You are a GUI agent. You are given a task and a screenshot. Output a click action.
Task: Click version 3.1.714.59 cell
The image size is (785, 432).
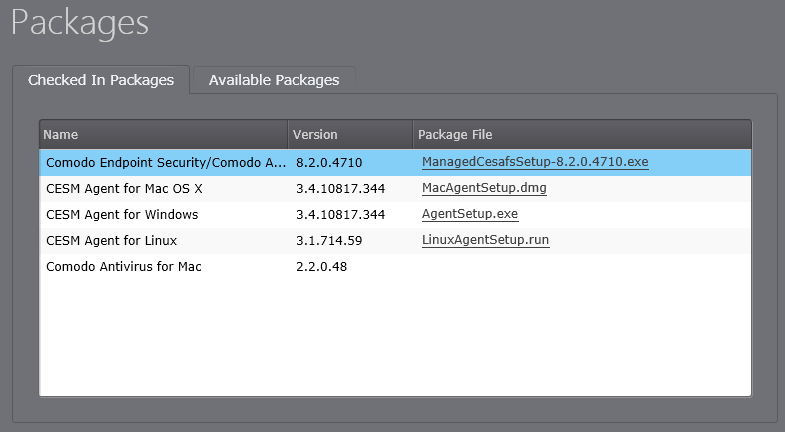(x=329, y=241)
